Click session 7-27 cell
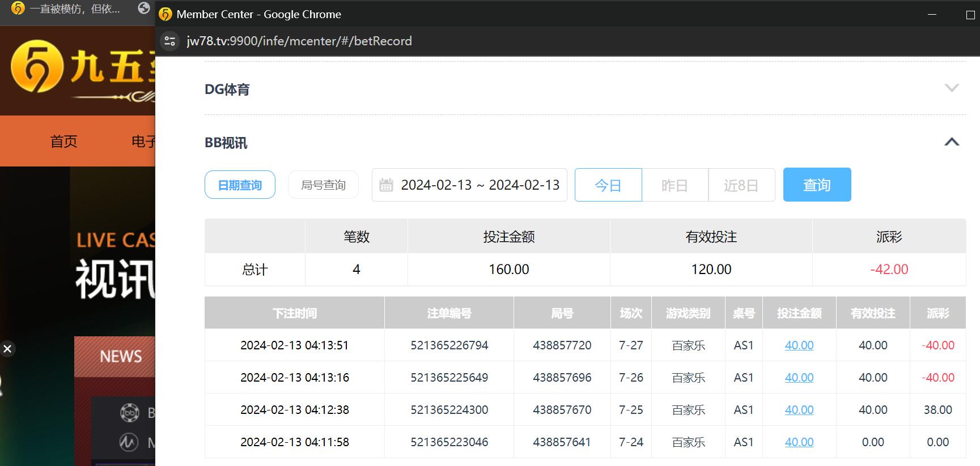Image resolution: width=980 pixels, height=466 pixels. click(x=631, y=345)
